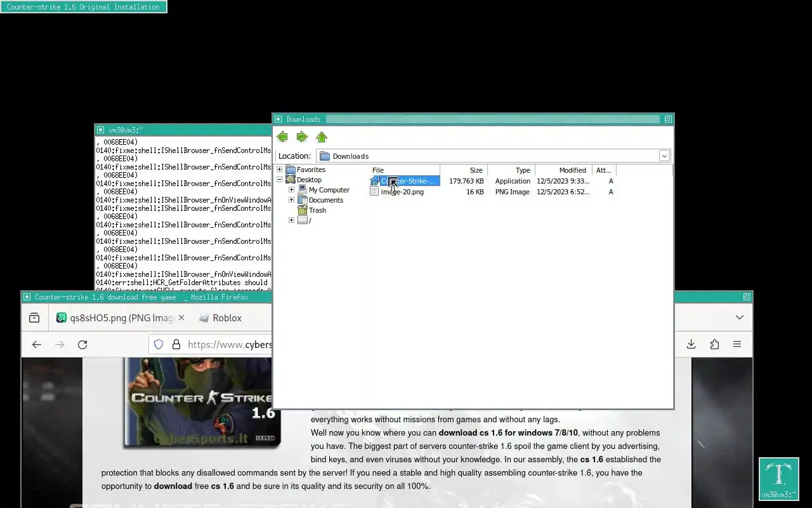The width and height of the screenshot is (812, 508).
Task: Focus the vm3@vm3 terminal output area
Action: click(183, 213)
